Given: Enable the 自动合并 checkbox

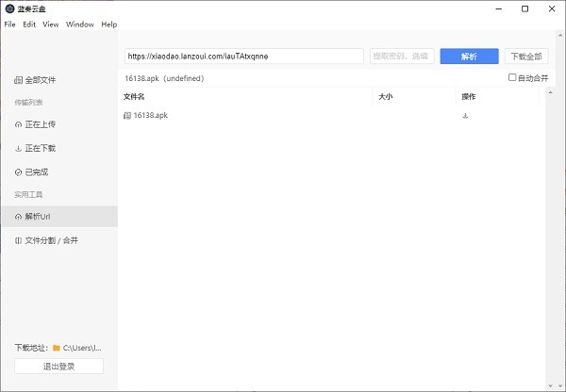Looking at the screenshot, I should click(x=512, y=78).
